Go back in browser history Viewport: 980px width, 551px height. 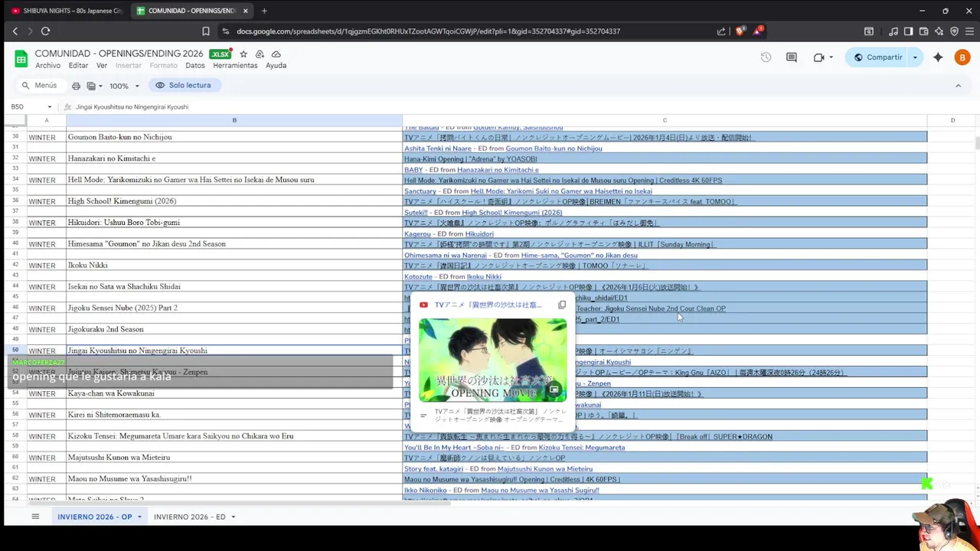(15, 31)
